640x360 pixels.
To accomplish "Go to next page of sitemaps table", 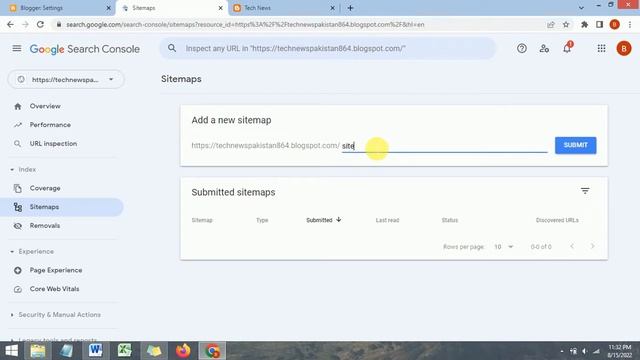I will pos(592,246).
